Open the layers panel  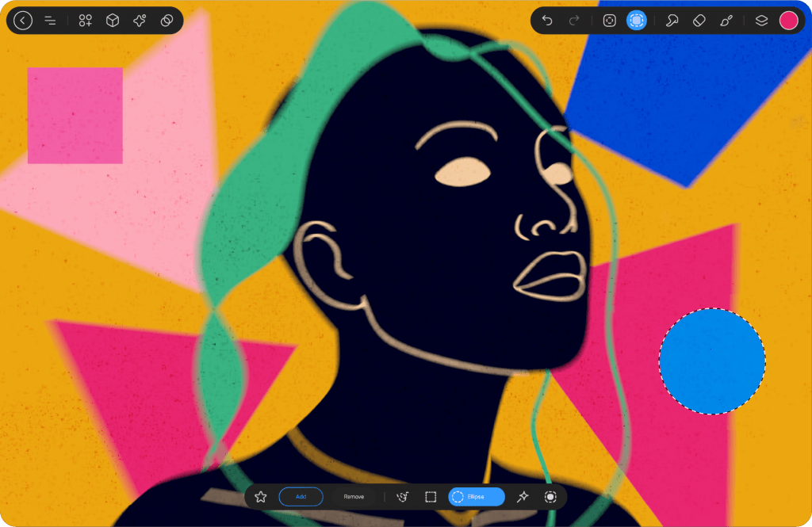(x=761, y=21)
